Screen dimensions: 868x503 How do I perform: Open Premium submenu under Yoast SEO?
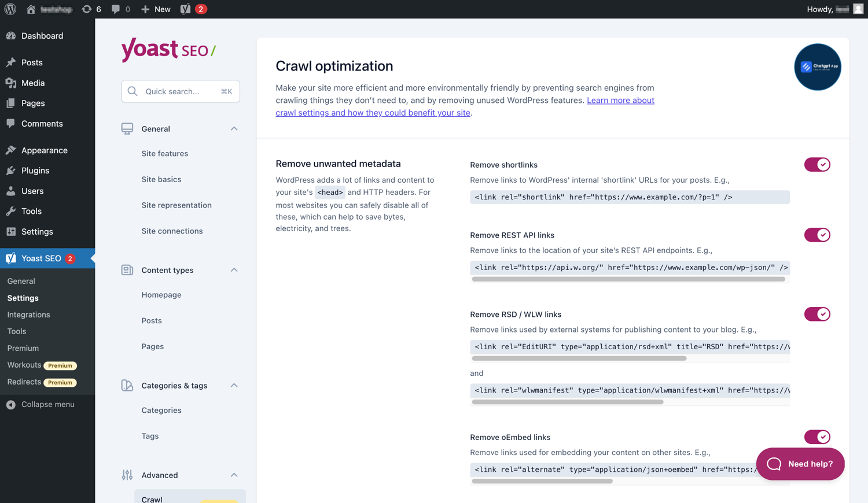23,348
